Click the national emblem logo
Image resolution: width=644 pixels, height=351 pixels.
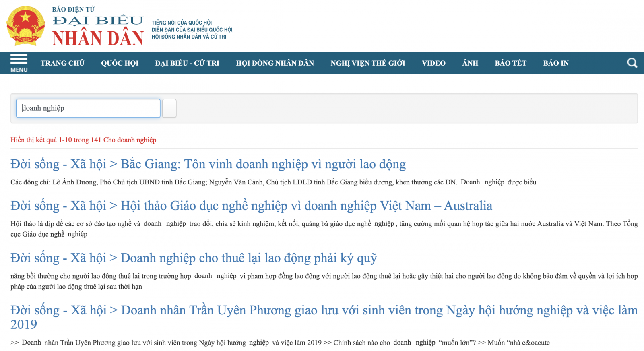tap(26, 26)
